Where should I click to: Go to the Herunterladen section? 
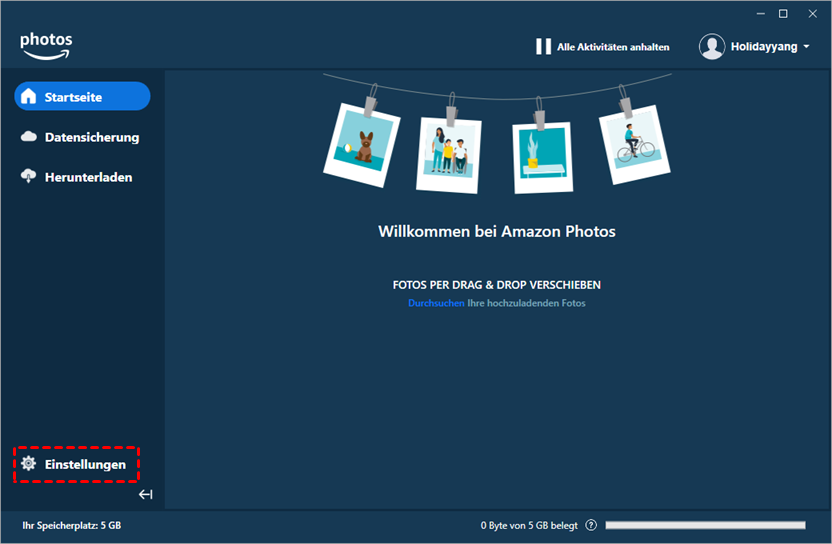[x=76, y=177]
